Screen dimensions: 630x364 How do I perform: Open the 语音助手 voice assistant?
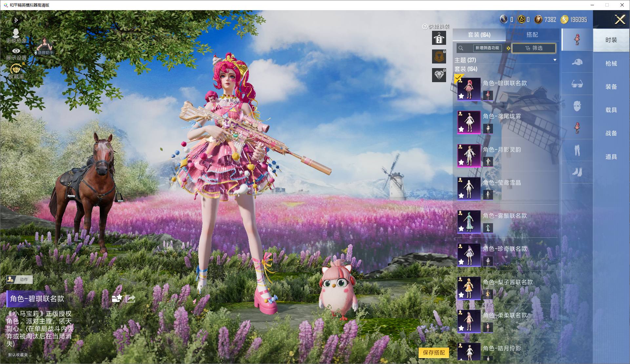[x=45, y=46]
